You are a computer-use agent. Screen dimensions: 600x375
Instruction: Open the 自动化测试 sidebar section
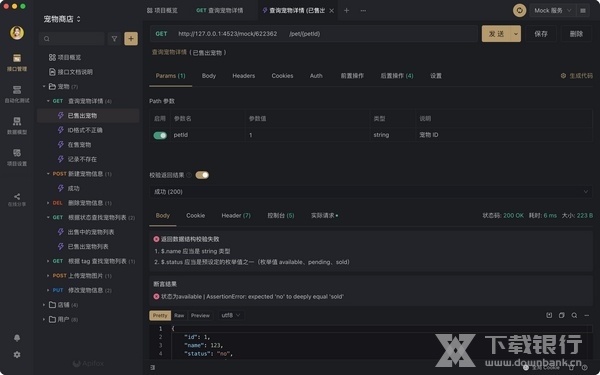pyautogui.click(x=17, y=94)
